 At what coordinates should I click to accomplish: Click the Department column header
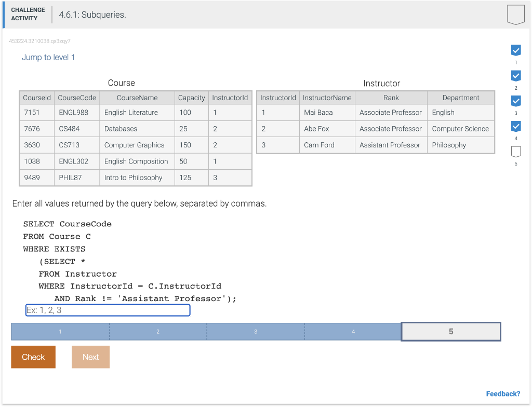coord(461,98)
